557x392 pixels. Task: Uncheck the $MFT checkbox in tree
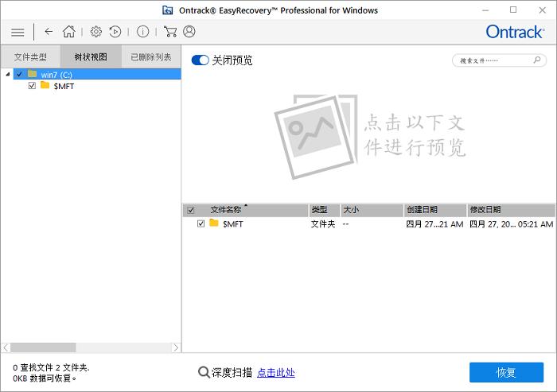tap(32, 86)
